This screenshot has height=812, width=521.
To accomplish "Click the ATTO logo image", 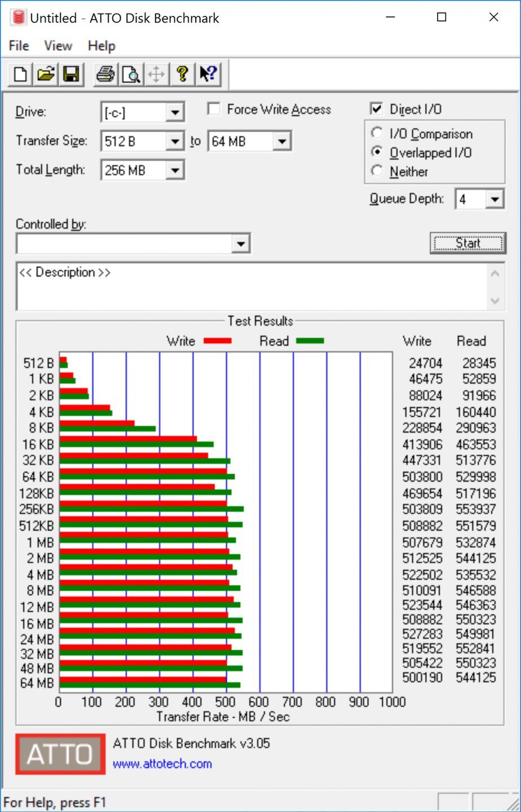I will tap(60, 753).
